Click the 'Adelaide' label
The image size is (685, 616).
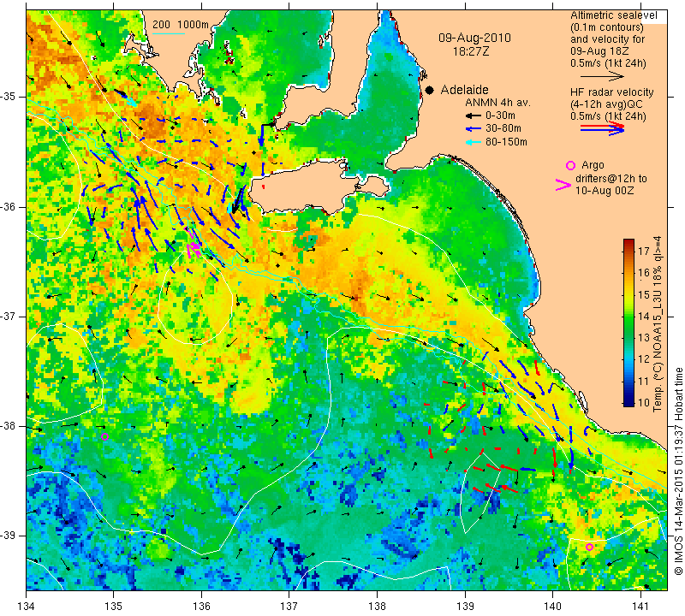(x=464, y=90)
